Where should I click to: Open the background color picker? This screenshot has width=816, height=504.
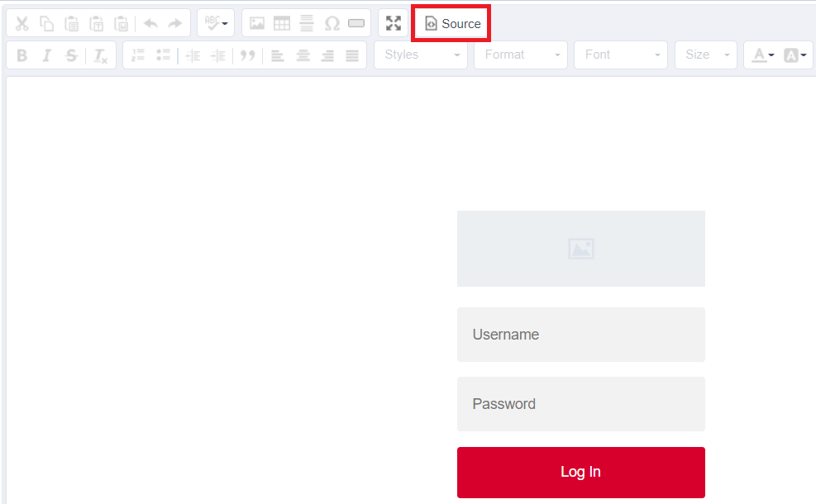pos(795,55)
